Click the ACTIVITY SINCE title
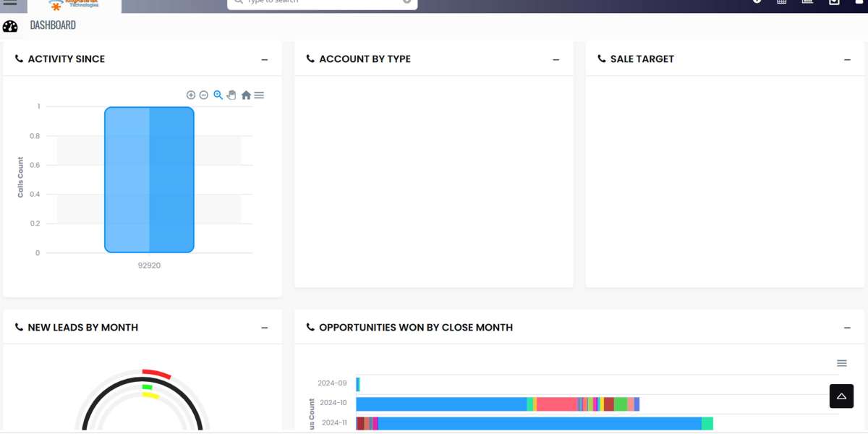 (x=67, y=59)
